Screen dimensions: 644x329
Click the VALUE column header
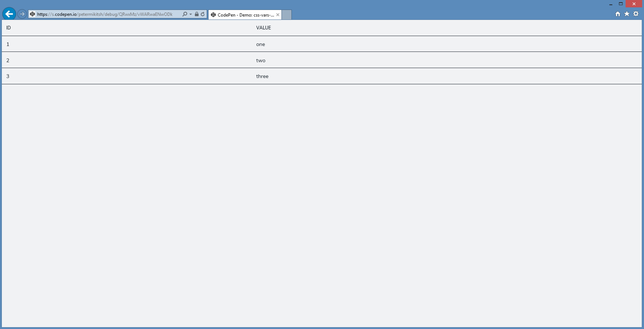(x=263, y=28)
